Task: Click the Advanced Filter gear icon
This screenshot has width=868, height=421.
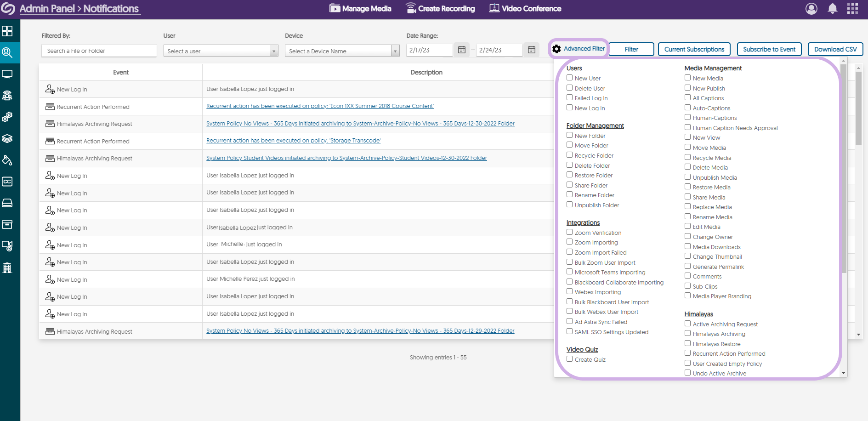Action: coord(556,49)
